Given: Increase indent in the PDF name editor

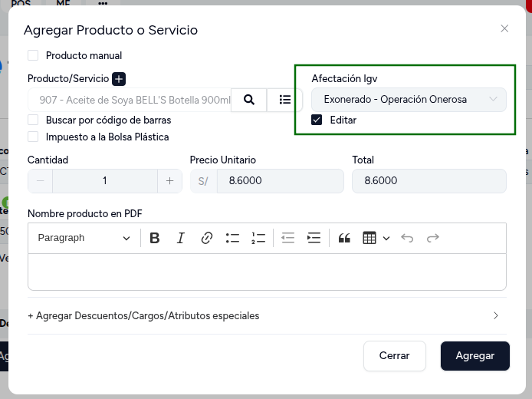Looking at the screenshot, I should (314, 238).
